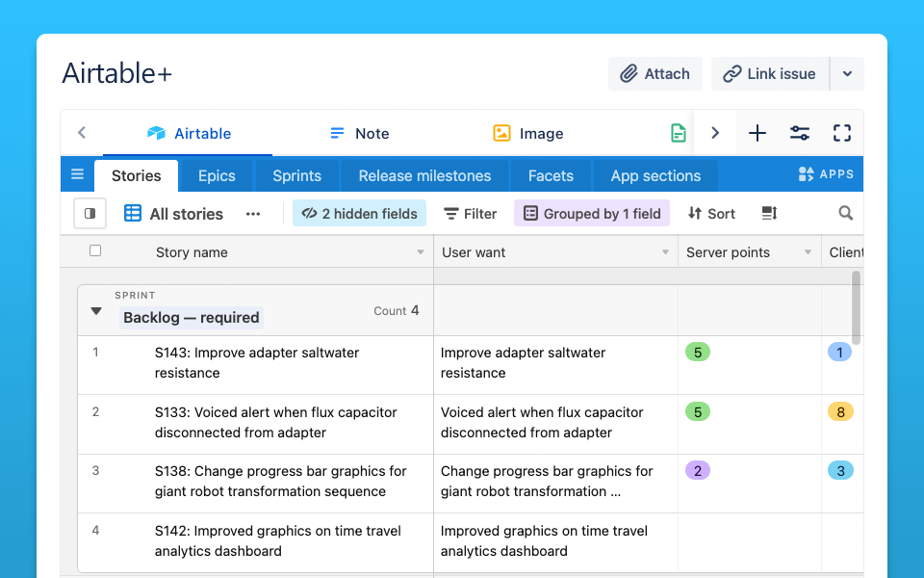Open the App sections table tab

[x=655, y=175]
